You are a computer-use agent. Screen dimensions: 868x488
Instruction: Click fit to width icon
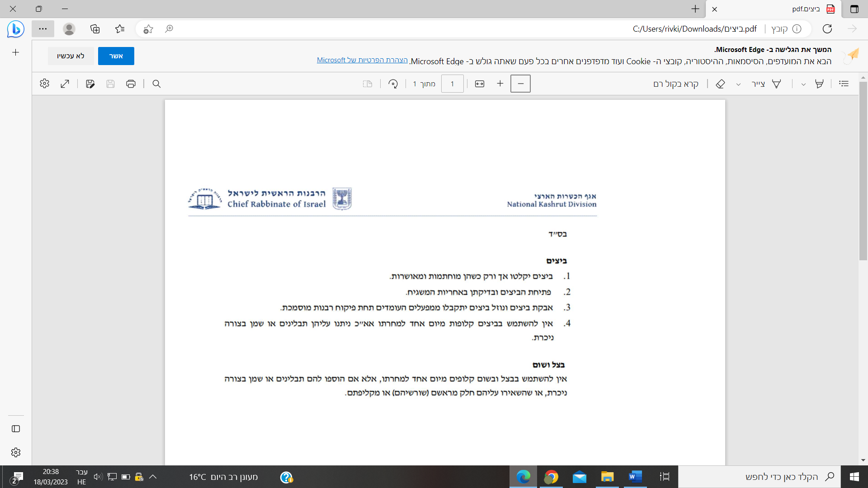[480, 84]
